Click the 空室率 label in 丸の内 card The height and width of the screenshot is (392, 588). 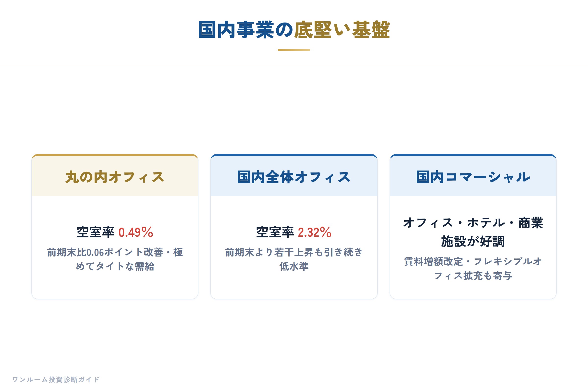(96, 232)
